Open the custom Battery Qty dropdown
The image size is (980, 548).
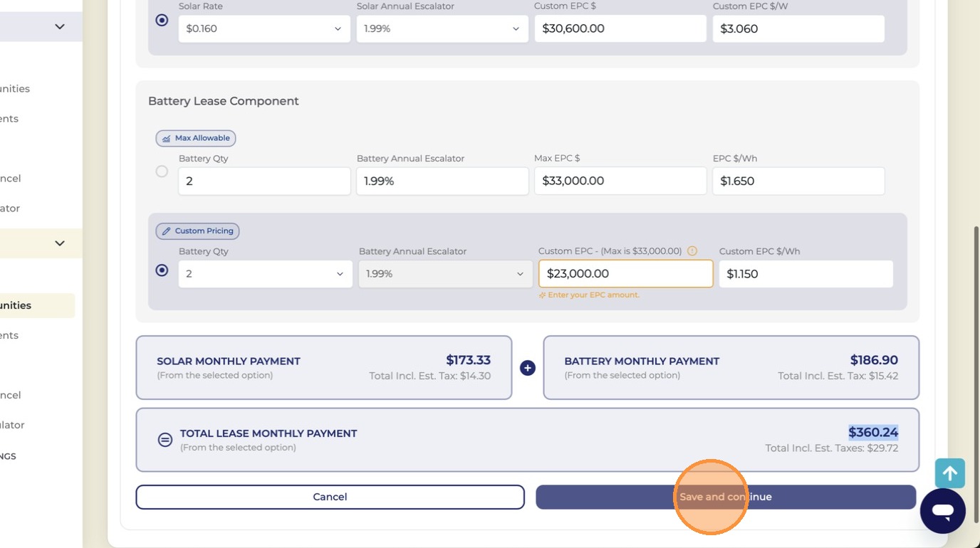pyautogui.click(x=266, y=274)
